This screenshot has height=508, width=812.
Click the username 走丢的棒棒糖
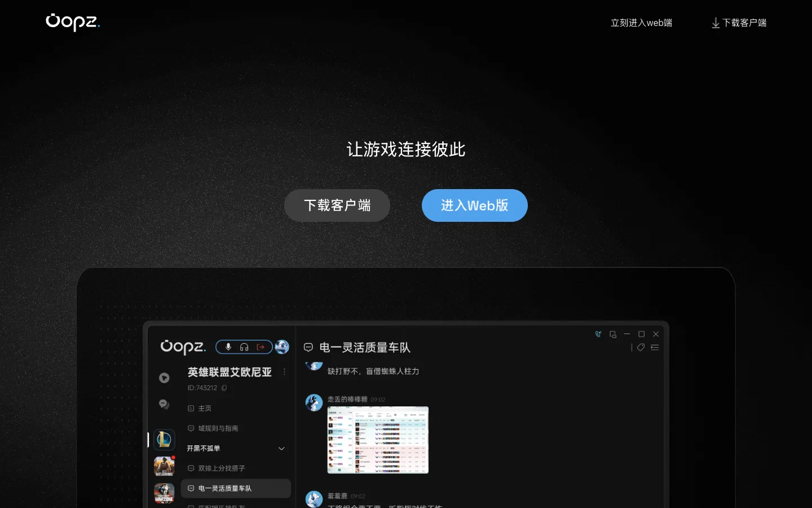coord(347,399)
